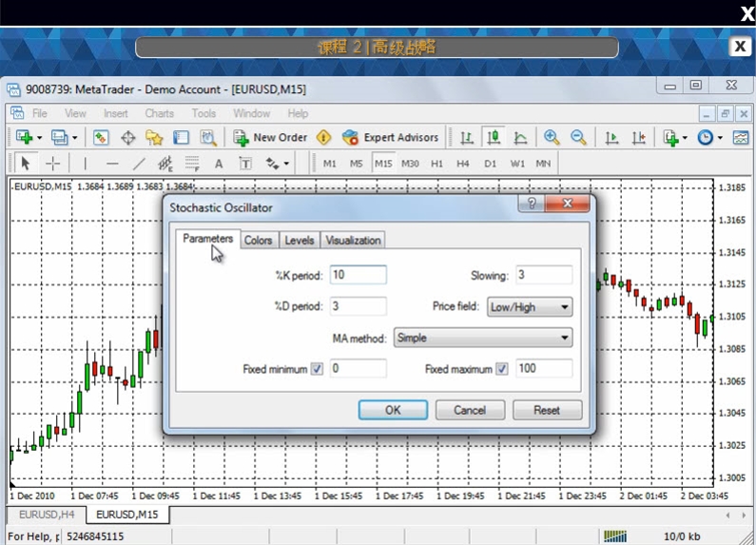Screen dimensions: 756x545
Task: Select the Horizontal Line drawing tool
Action: tap(112, 164)
